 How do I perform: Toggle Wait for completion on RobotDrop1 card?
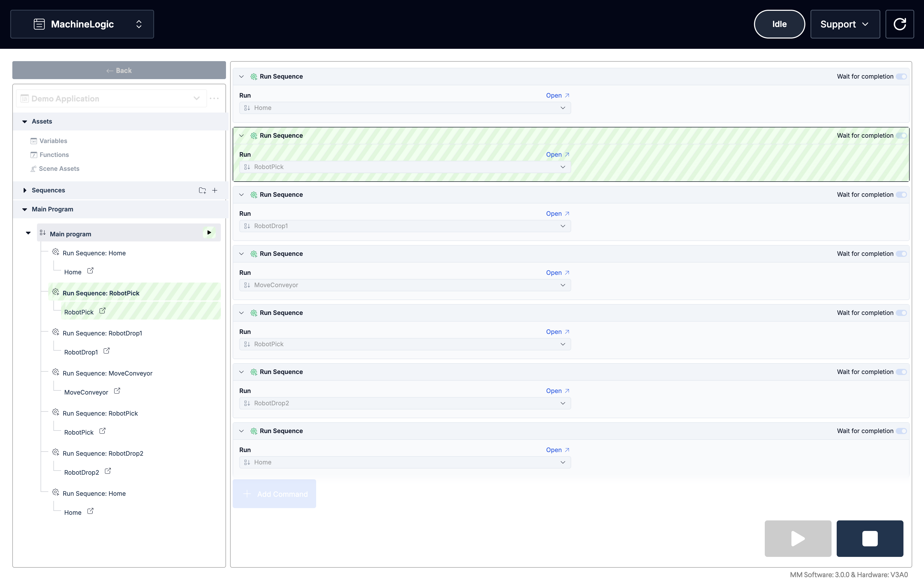pos(901,195)
